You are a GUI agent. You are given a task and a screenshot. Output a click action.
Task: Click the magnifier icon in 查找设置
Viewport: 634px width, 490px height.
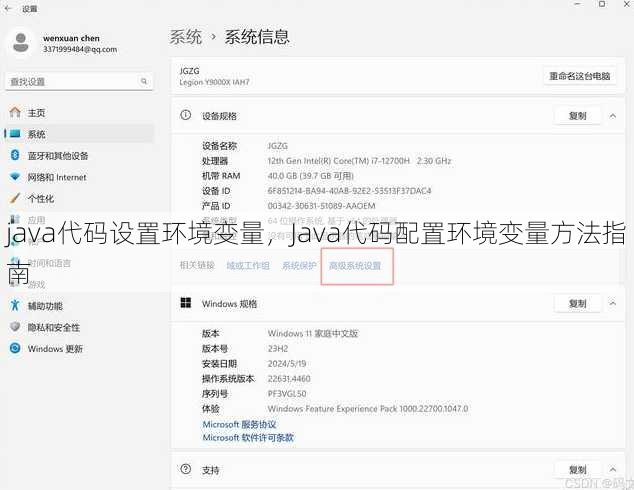[144, 81]
